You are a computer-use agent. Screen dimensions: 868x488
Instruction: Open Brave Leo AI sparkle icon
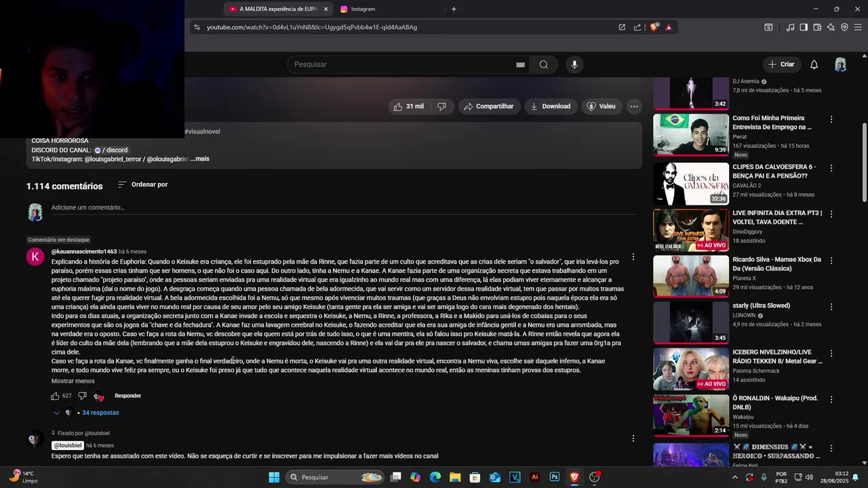831,27
